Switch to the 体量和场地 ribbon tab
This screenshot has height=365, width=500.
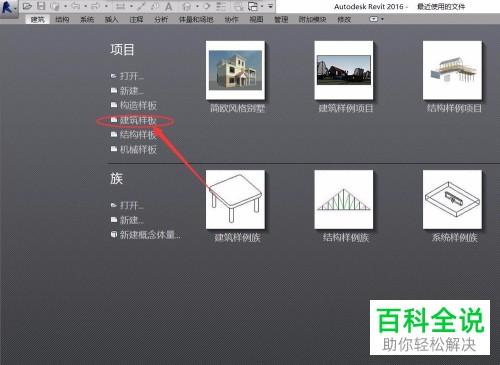[x=196, y=19]
